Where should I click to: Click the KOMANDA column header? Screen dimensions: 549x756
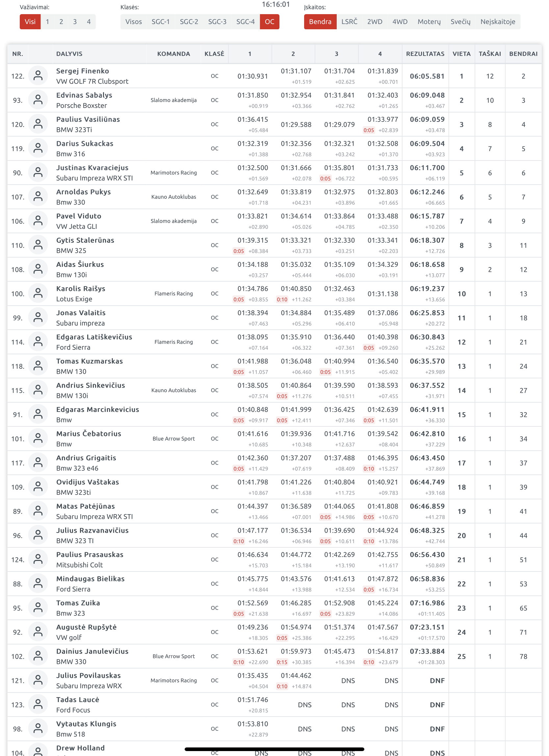tap(173, 54)
